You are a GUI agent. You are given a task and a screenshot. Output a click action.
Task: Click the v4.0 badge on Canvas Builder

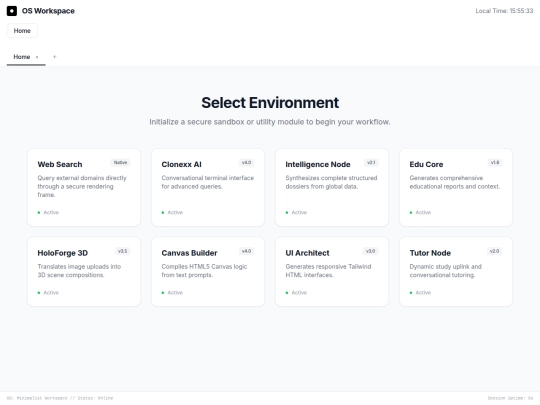click(x=247, y=251)
